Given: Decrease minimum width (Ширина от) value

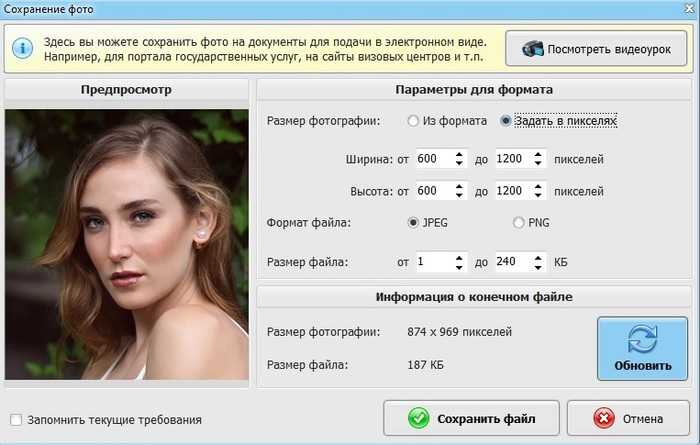Looking at the screenshot, I should [459, 164].
